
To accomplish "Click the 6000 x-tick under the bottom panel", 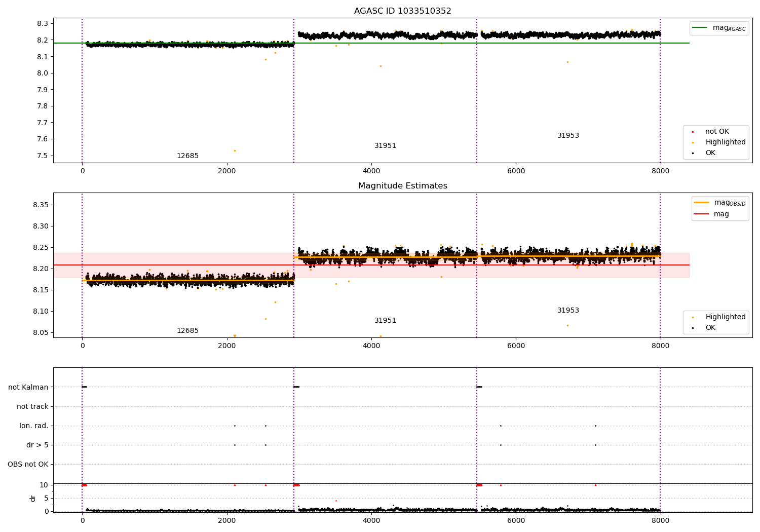I will [x=516, y=520].
